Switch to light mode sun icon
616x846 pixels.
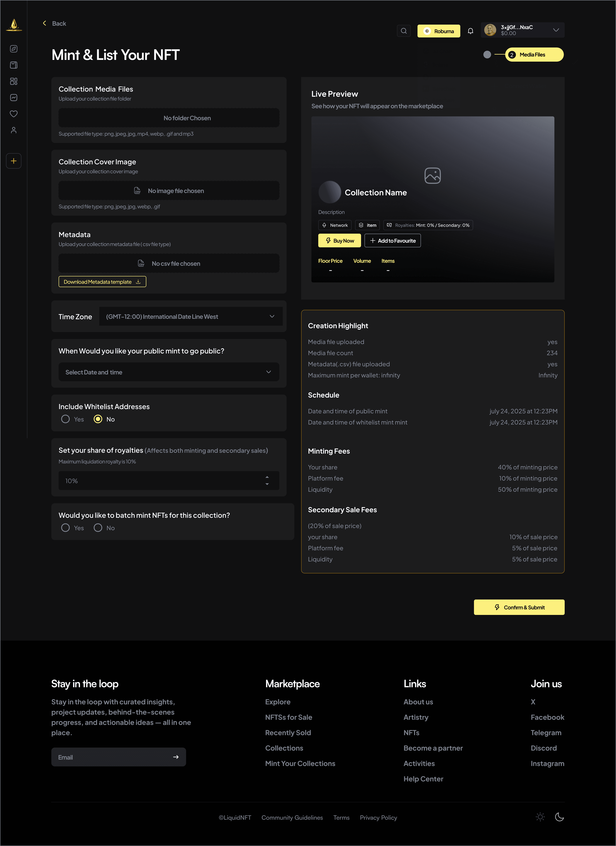pos(540,817)
